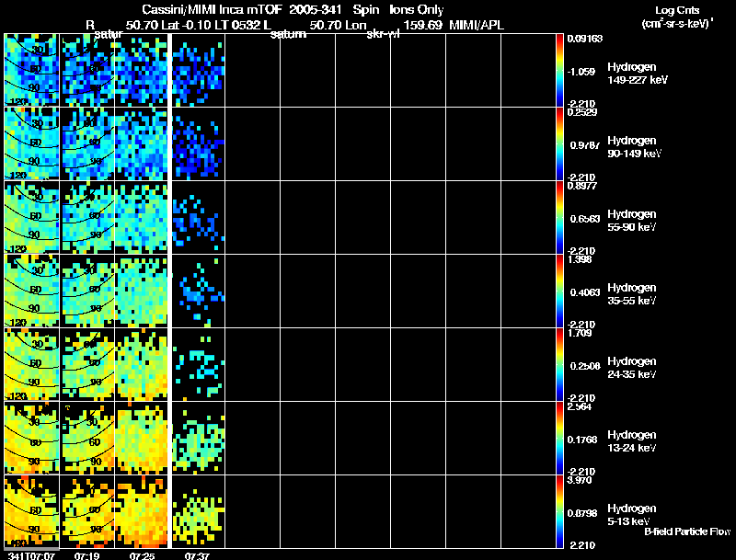Click the 07:19 time label
The height and width of the screenshot is (560, 736).
coord(86,555)
